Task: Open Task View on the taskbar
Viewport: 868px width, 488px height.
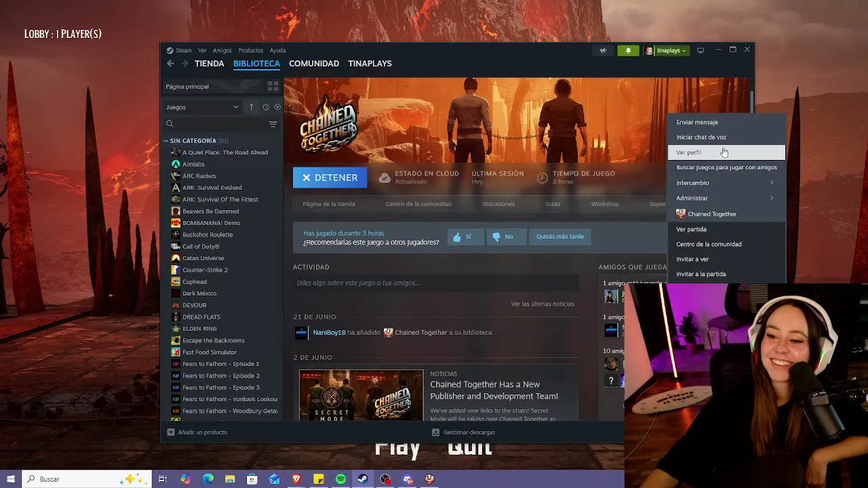Action: pyautogui.click(x=163, y=479)
